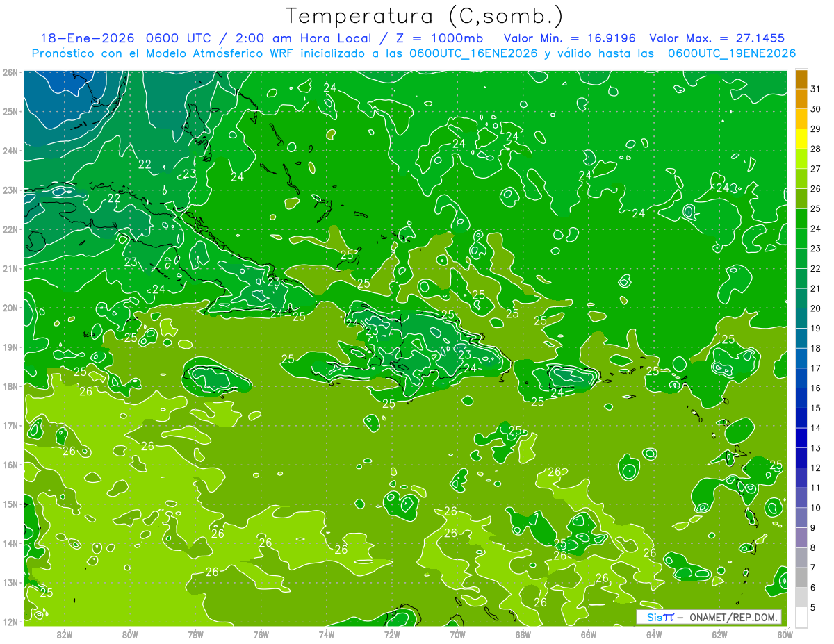Click the color scale value "17"
The height and width of the screenshot is (644, 834).
816,368
